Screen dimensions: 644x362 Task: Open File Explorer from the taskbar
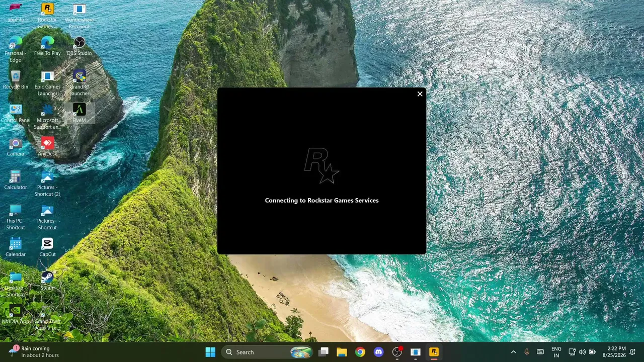[x=342, y=352]
